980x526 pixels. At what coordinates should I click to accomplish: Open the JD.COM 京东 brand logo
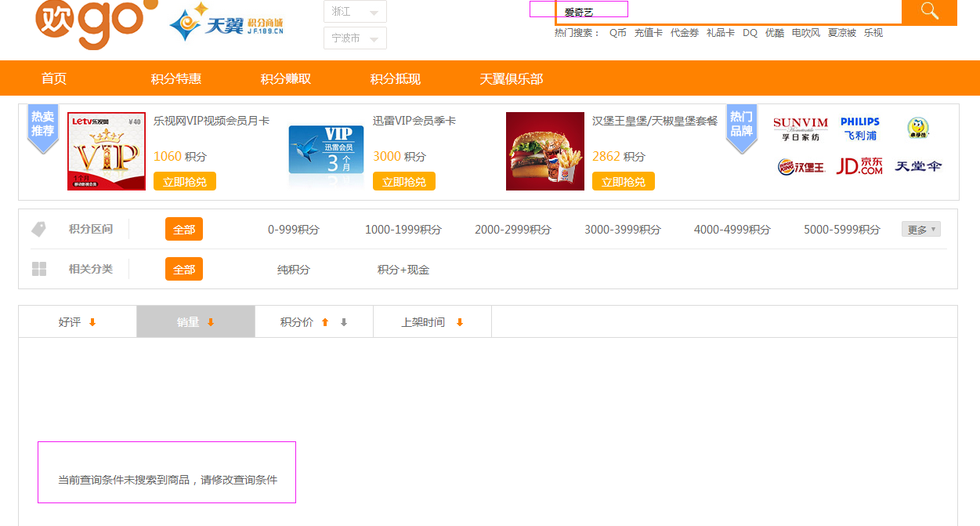coord(859,166)
